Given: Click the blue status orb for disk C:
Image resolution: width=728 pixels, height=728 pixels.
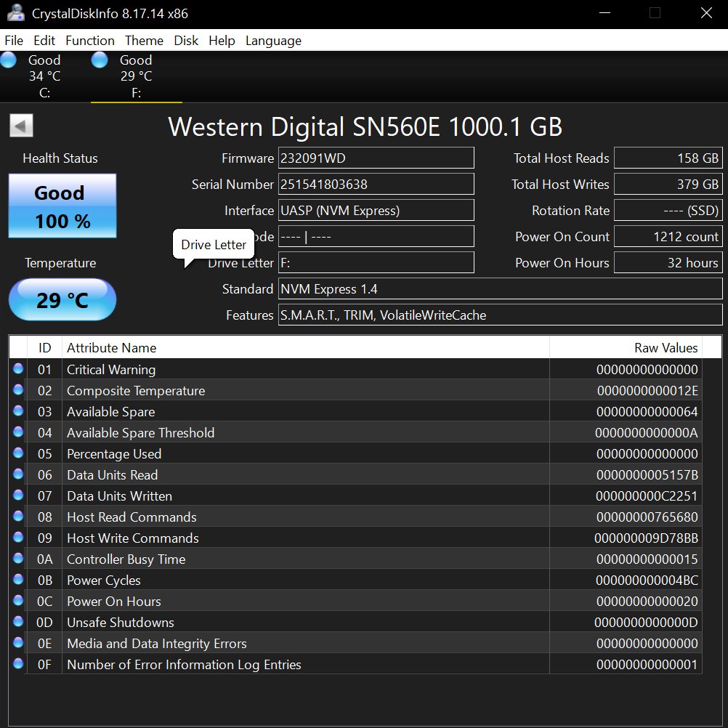Looking at the screenshot, I should click(x=8, y=60).
